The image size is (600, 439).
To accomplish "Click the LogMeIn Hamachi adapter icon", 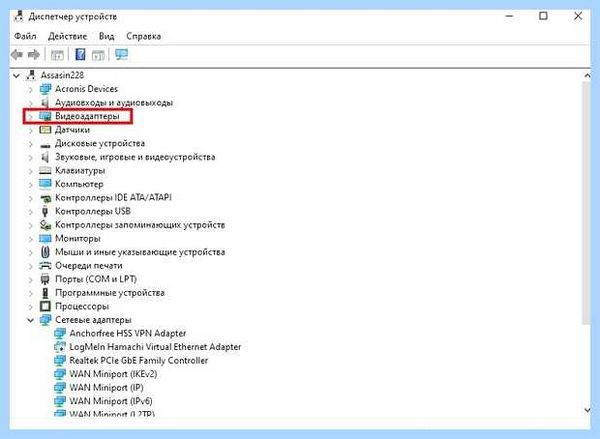I will [60, 347].
